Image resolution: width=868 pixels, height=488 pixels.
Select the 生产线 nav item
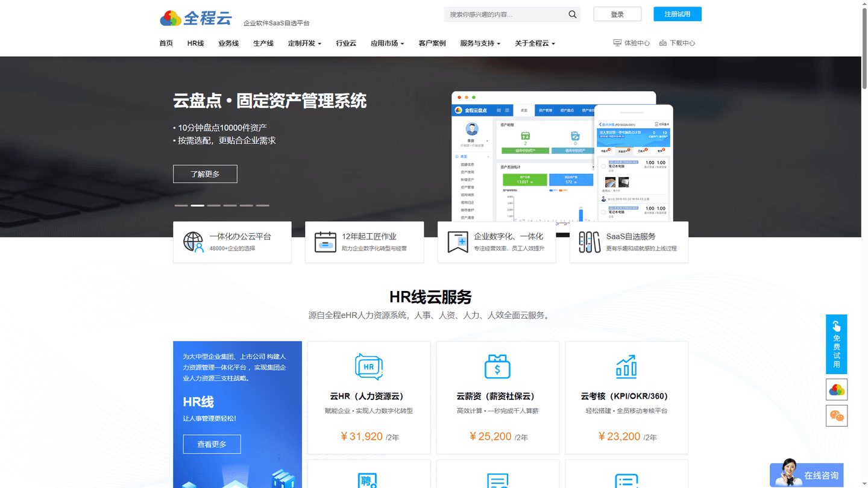263,43
